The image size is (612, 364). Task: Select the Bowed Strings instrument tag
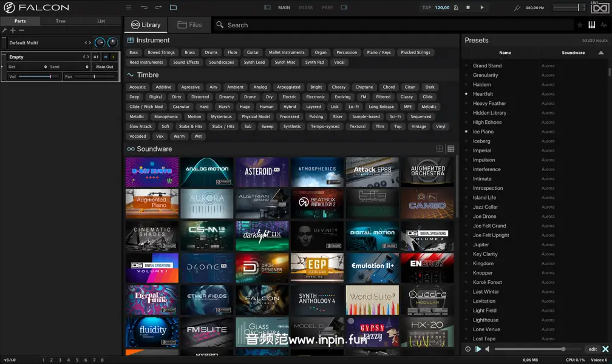tap(161, 52)
